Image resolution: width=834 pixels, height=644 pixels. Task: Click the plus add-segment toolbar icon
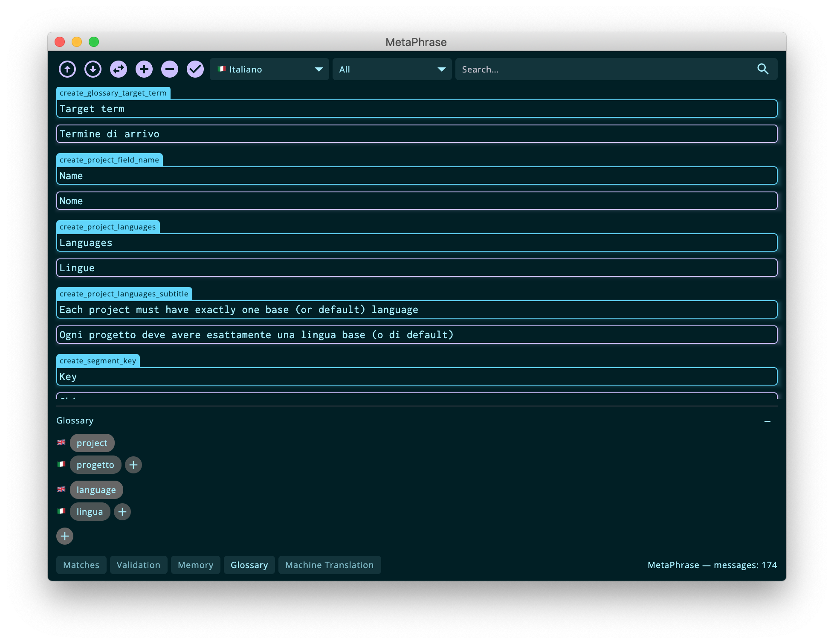[144, 69]
